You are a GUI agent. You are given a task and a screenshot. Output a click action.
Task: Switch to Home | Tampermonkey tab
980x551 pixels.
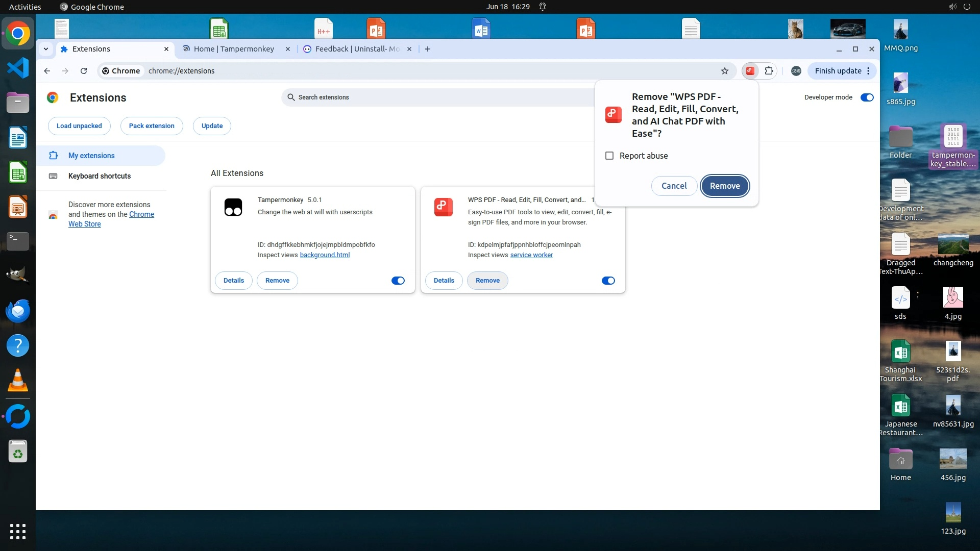pos(234,49)
